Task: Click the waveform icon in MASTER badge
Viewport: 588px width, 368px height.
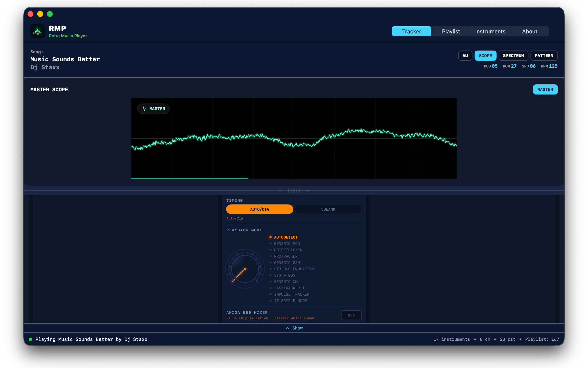Action: tap(144, 109)
